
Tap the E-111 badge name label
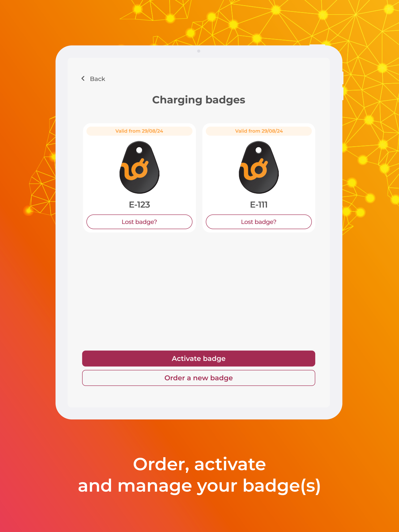point(259,205)
